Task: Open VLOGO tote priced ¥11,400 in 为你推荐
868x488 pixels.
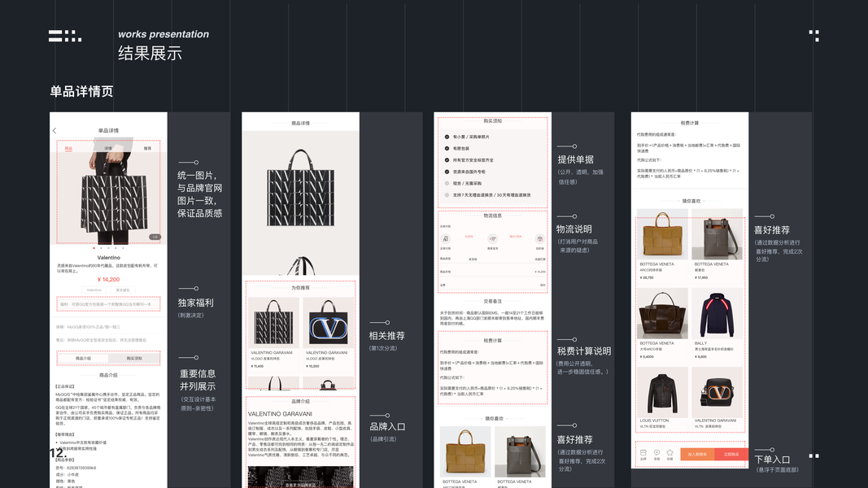Action: point(273,333)
